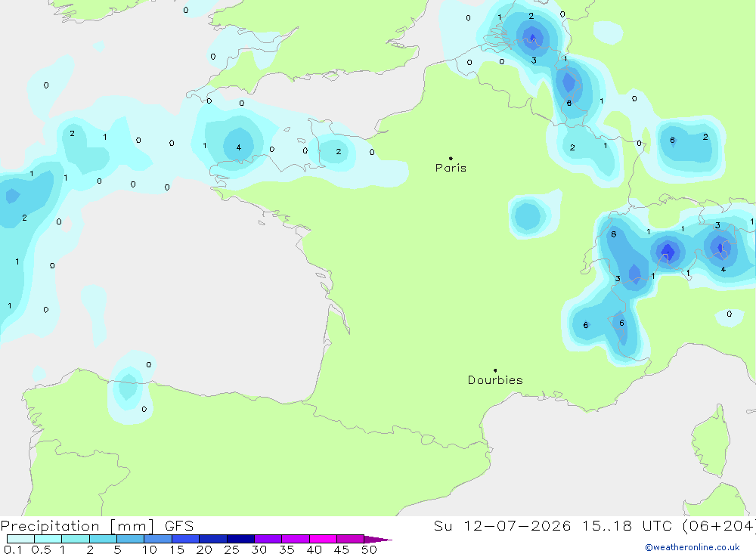Click the legend arrow tip above 50
Screen dimensions: 756x554
pos(379,540)
